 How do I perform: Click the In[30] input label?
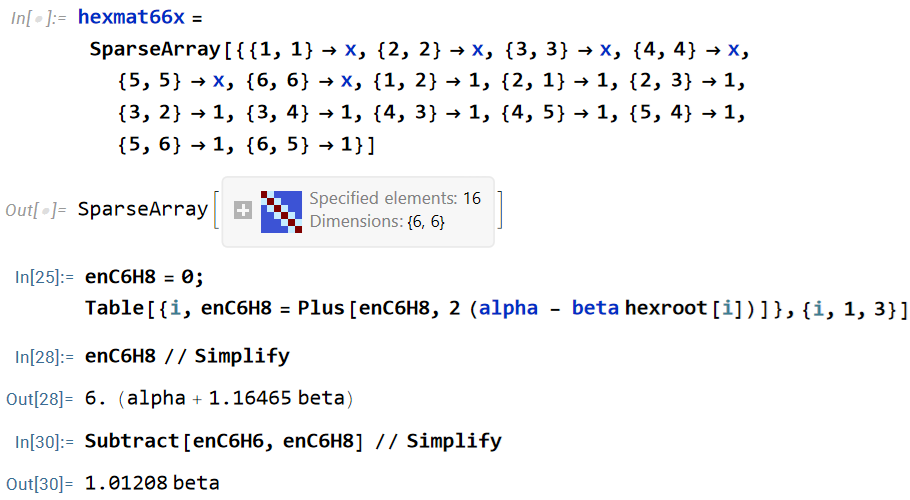[44, 442]
